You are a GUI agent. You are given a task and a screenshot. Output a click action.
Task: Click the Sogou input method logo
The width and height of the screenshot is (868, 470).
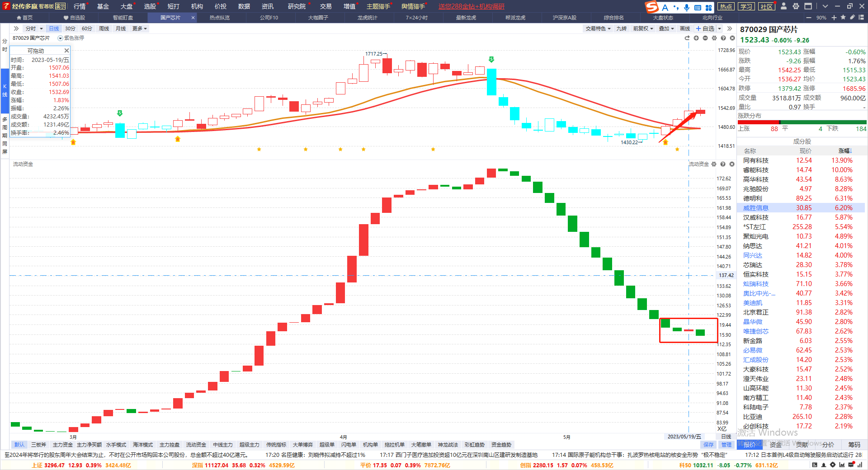point(651,7)
